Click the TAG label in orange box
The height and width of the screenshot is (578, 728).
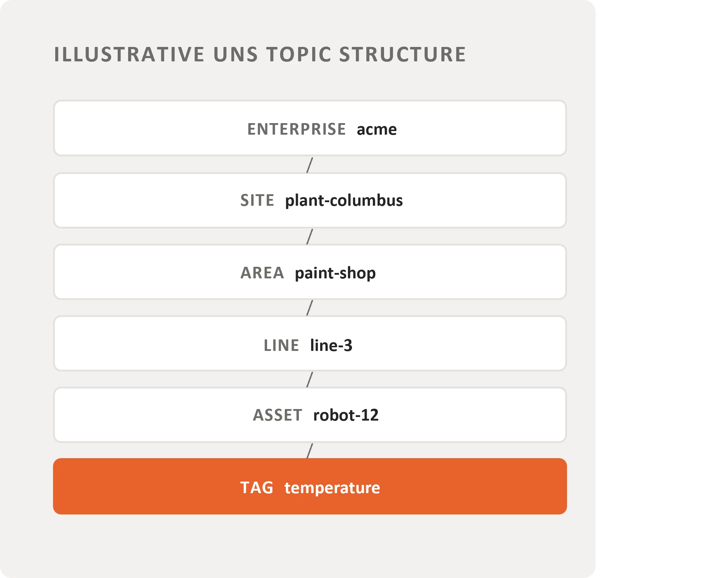[257, 488]
